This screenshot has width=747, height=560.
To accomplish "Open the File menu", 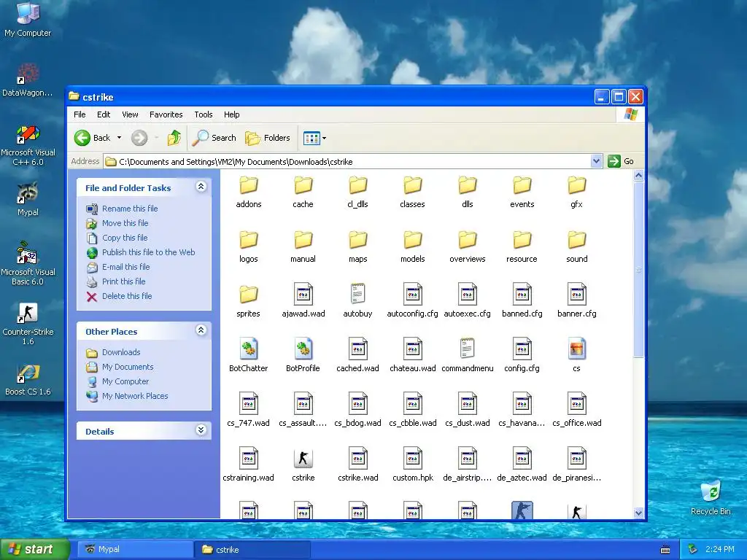I will 80,114.
